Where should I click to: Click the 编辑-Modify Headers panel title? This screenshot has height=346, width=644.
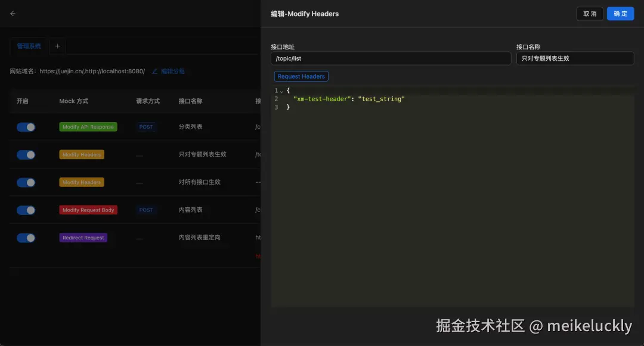click(x=305, y=14)
